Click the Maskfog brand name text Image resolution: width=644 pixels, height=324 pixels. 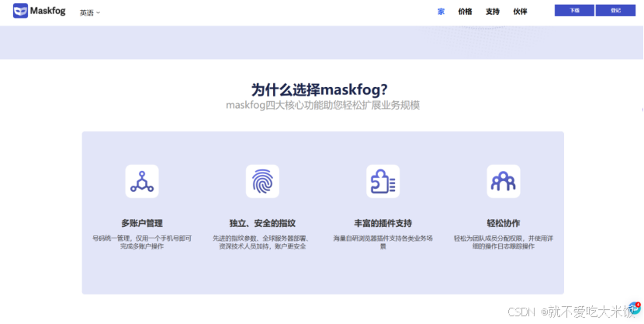(x=47, y=11)
